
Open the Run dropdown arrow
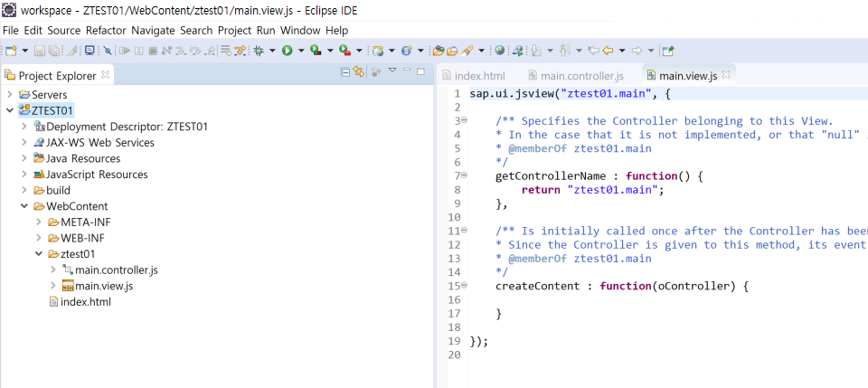(301, 51)
